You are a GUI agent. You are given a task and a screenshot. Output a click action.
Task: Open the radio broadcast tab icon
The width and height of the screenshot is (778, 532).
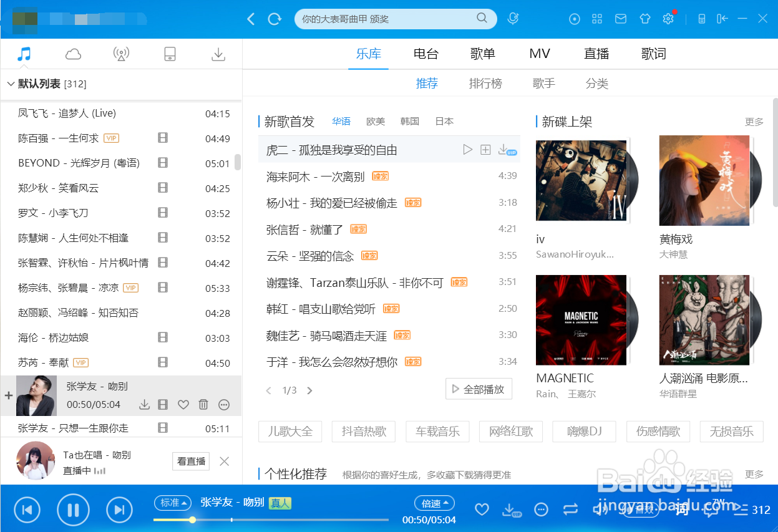pos(121,54)
